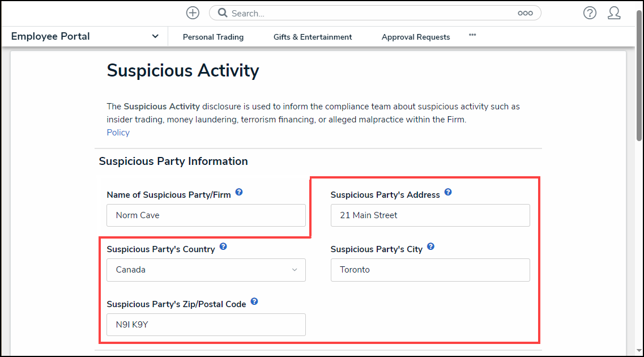This screenshot has width=644, height=357.
Task: Open the user profile icon
Action: tap(614, 12)
